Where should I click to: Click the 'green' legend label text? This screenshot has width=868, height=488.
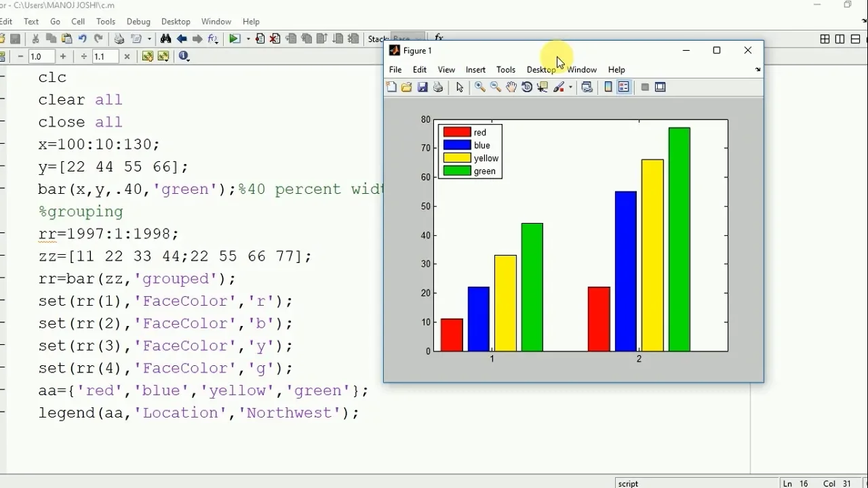pyautogui.click(x=485, y=171)
